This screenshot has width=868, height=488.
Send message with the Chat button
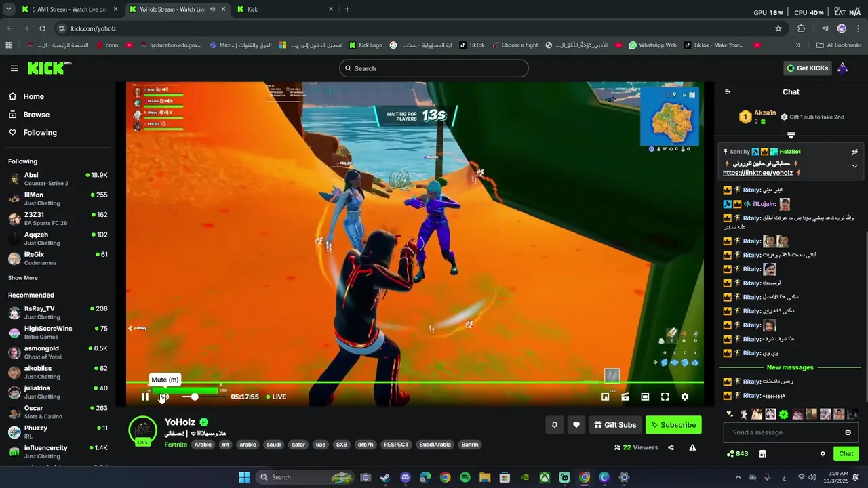click(x=846, y=454)
